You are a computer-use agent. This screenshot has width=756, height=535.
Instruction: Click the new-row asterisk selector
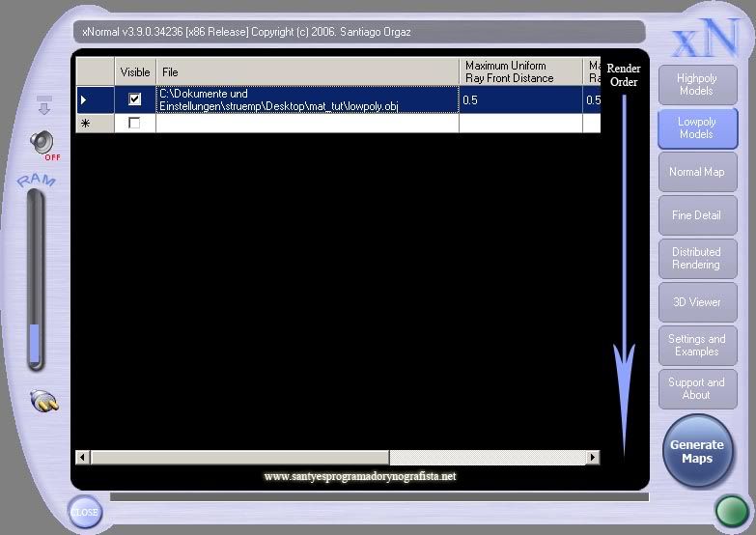[x=95, y=123]
